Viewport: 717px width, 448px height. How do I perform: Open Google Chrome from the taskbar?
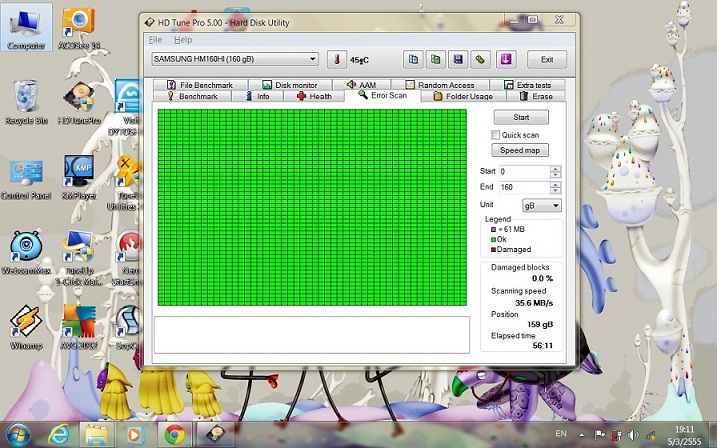(174, 434)
